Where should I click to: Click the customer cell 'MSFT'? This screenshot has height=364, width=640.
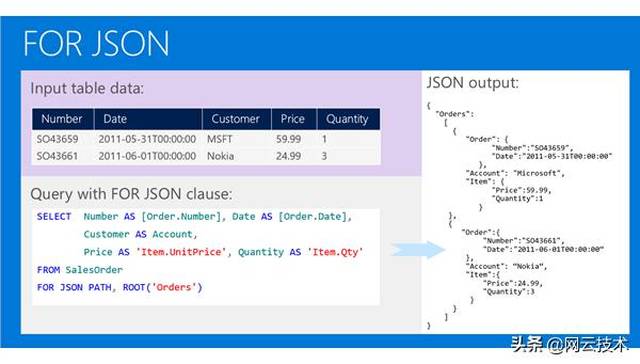[220, 139]
